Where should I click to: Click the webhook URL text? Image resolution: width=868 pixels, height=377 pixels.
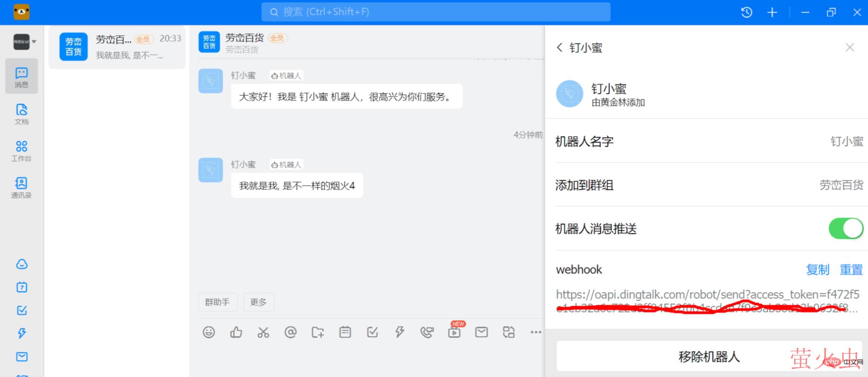point(708,301)
